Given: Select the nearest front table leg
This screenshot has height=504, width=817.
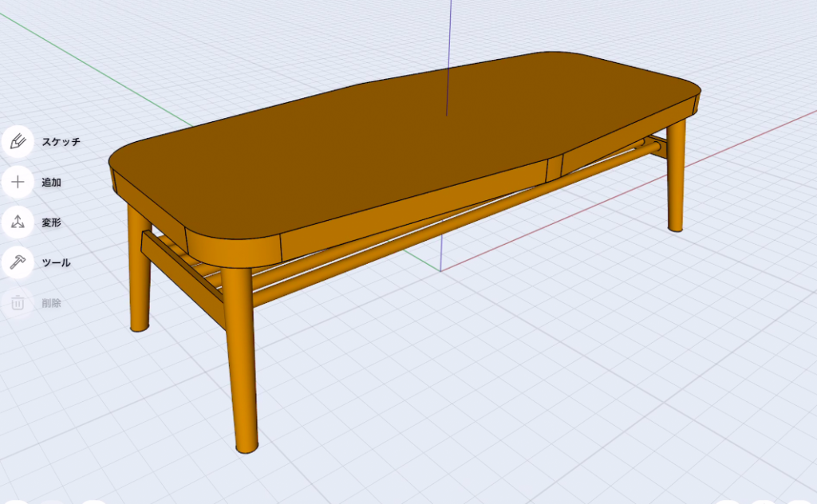Looking at the screenshot, I should (241, 359).
